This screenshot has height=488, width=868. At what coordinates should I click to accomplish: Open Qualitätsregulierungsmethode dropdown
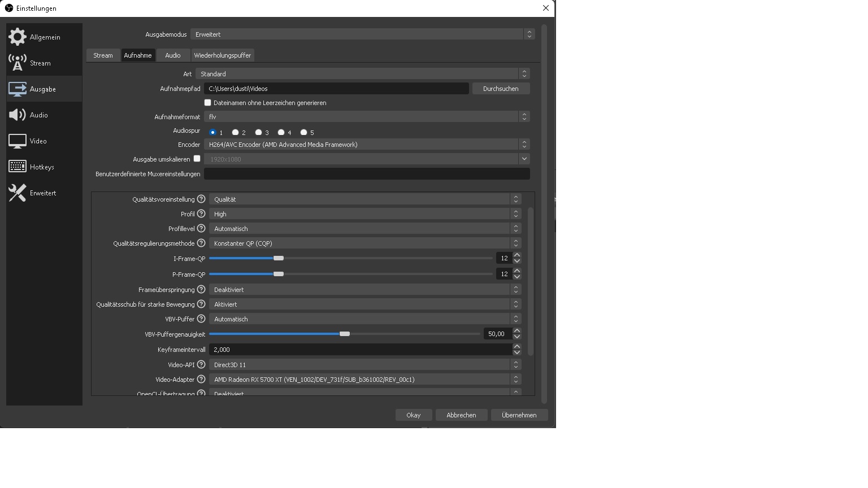(364, 243)
